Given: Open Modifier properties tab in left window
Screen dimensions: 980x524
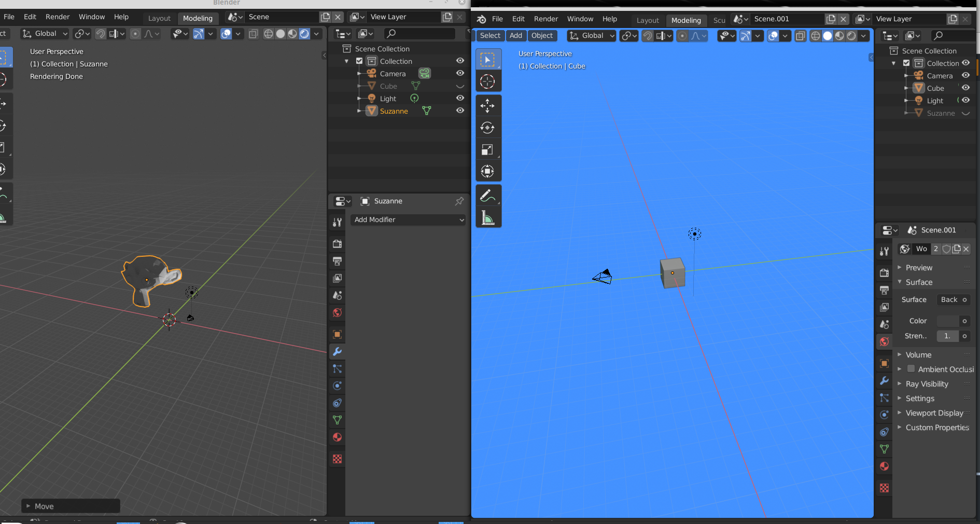Looking at the screenshot, I should pos(337,352).
